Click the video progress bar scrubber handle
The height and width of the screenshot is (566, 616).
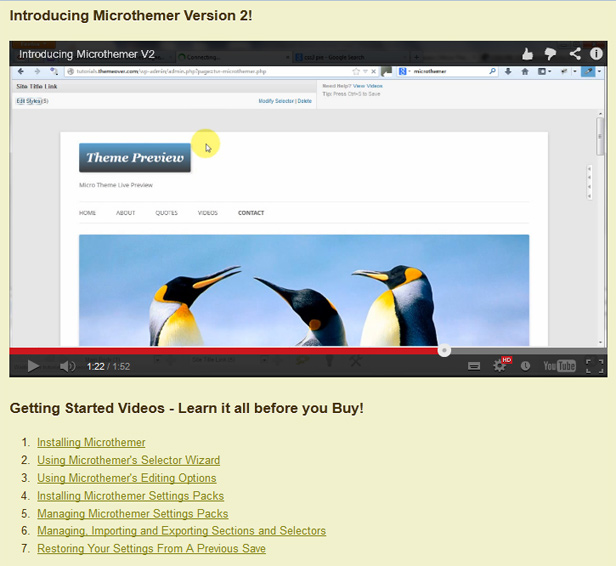point(444,351)
